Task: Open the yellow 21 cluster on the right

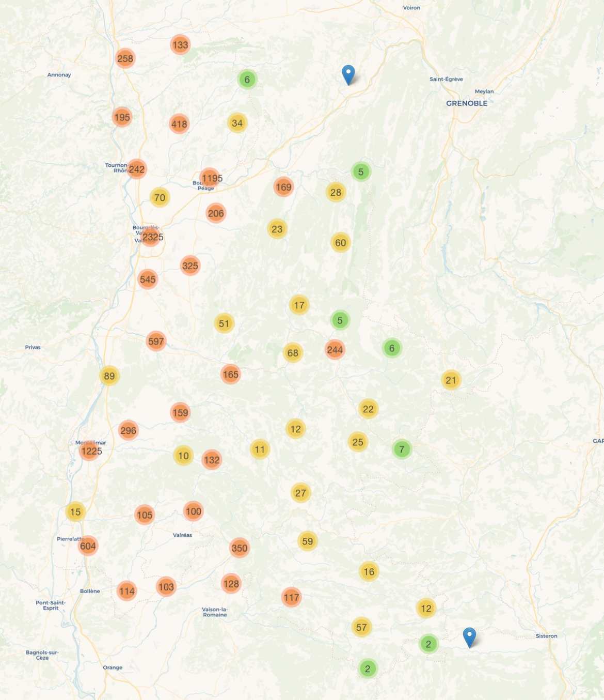Action: click(x=451, y=379)
